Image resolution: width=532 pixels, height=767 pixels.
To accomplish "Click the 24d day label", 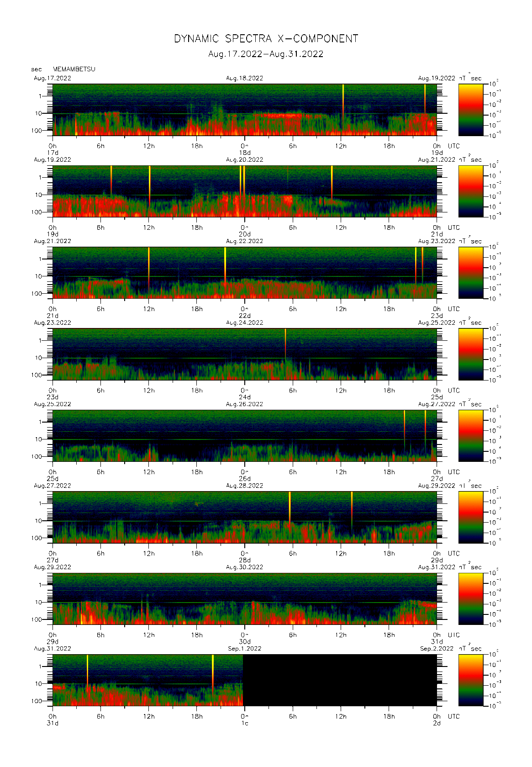I will [245, 397].
